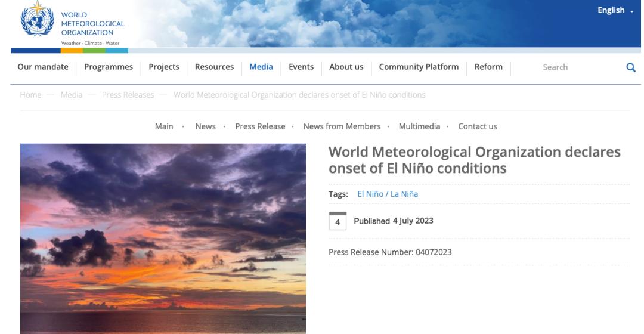Screen dimensions: 644x334
Task: Open Community Platform from navigation
Action: (x=419, y=67)
